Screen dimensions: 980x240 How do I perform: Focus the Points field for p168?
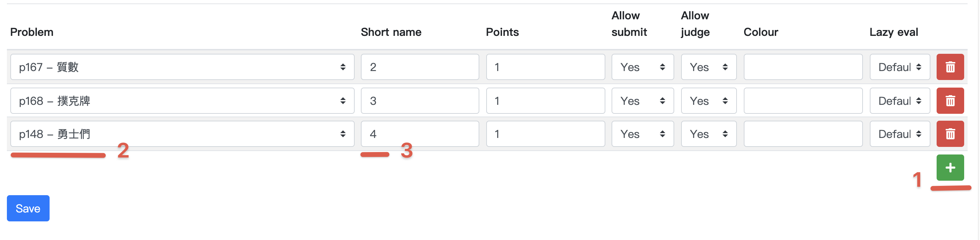point(545,101)
